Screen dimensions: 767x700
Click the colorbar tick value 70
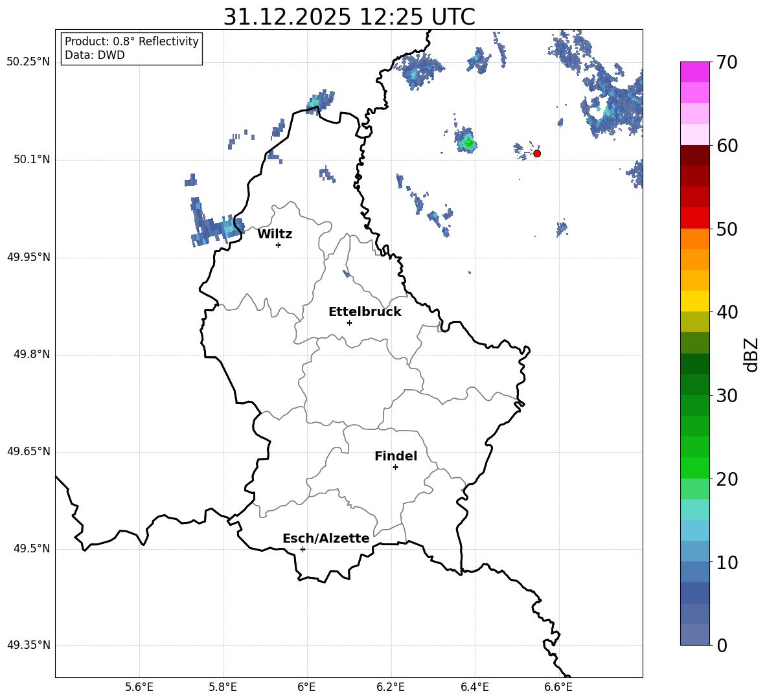[727, 62]
